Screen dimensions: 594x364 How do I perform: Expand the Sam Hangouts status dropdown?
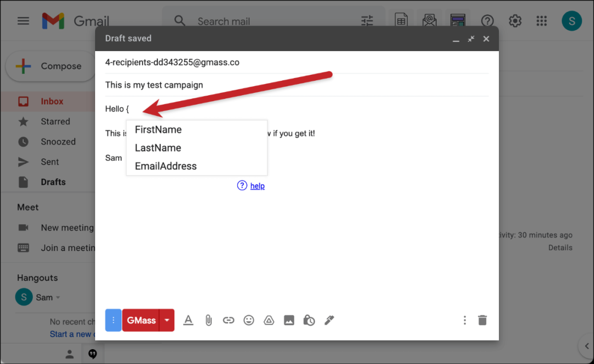pos(58,297)
